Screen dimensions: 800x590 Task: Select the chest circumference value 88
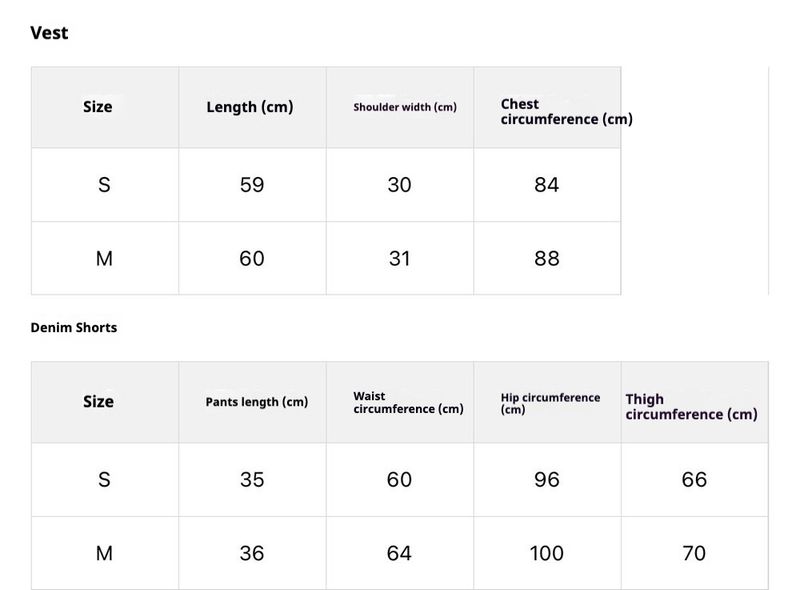click(x=547, y=258)
